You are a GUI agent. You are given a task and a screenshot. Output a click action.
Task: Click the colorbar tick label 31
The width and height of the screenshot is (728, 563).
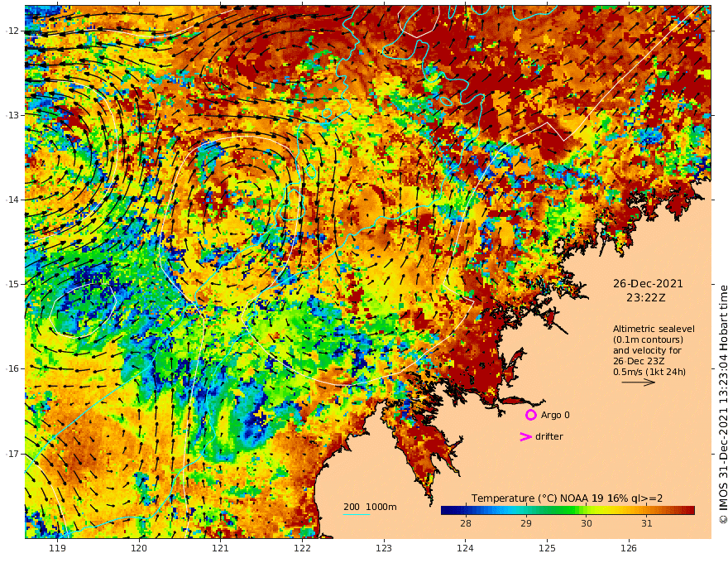[x=647, y=523]
